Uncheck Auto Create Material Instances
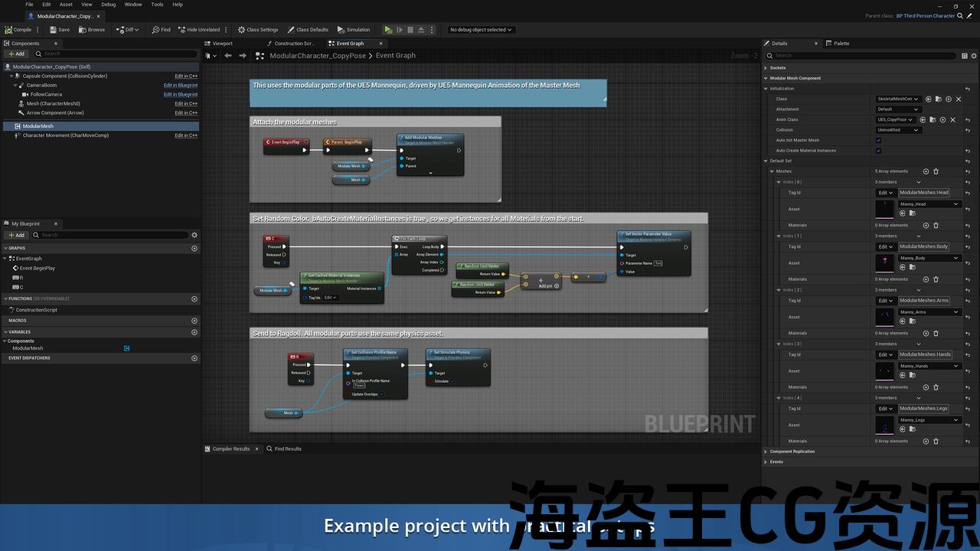Screen dimensions: 980x551 878,151
